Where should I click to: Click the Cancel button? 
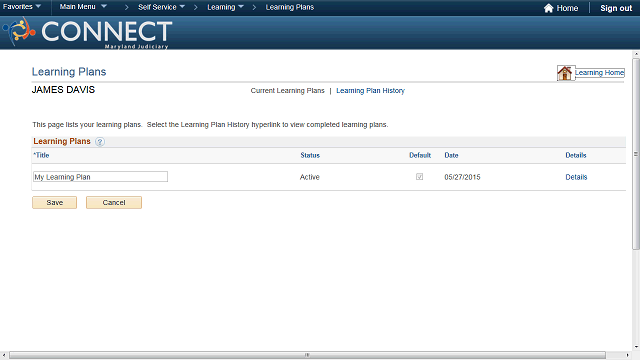click(x=114, y=202)
